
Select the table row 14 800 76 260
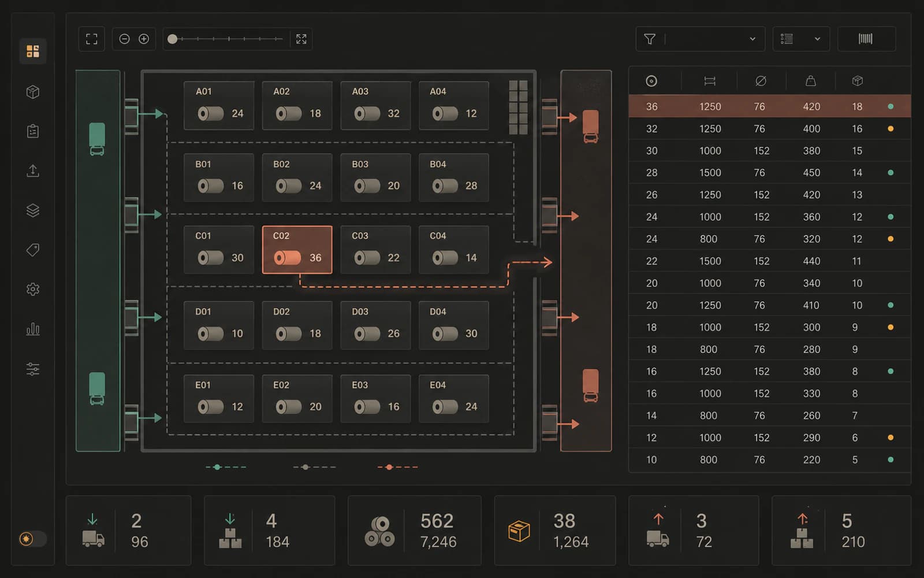770,415
